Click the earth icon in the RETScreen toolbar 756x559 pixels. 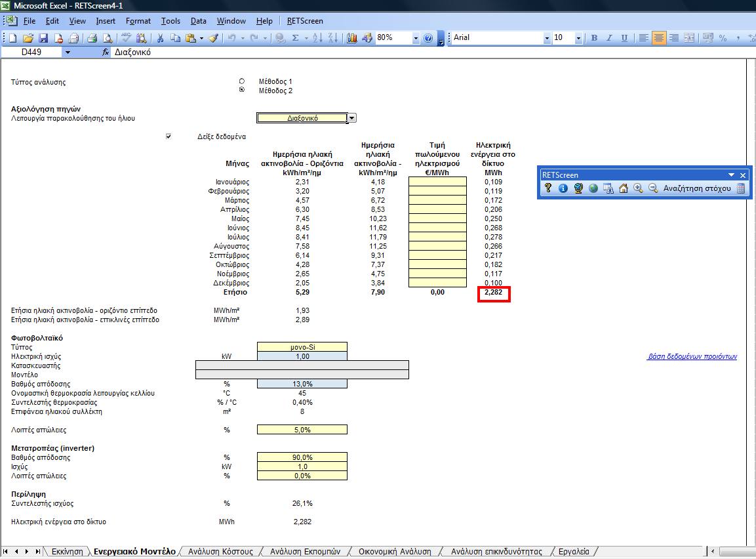tap(593, 188)
